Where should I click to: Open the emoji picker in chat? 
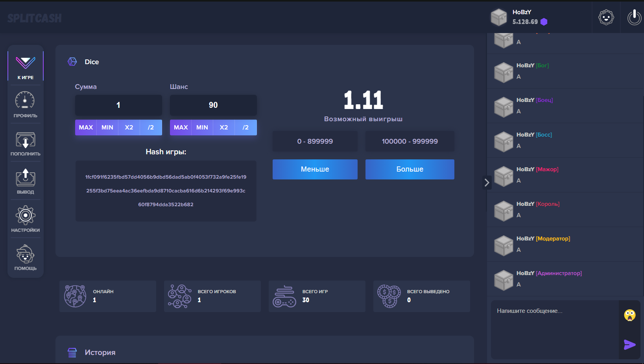click(629, 315)
